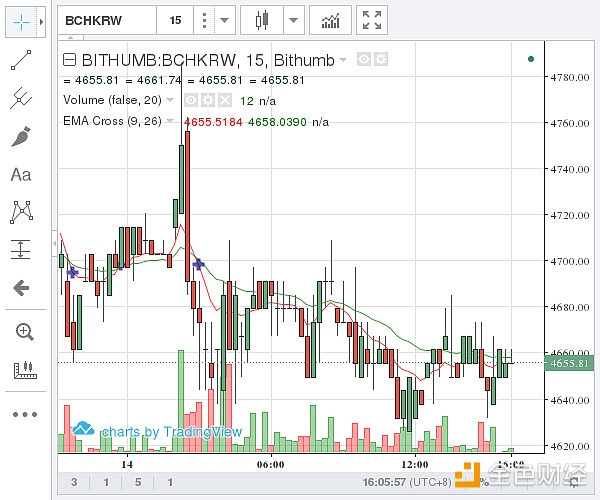
Task: Select the brush drawing tool
Action: pos(21,136)
